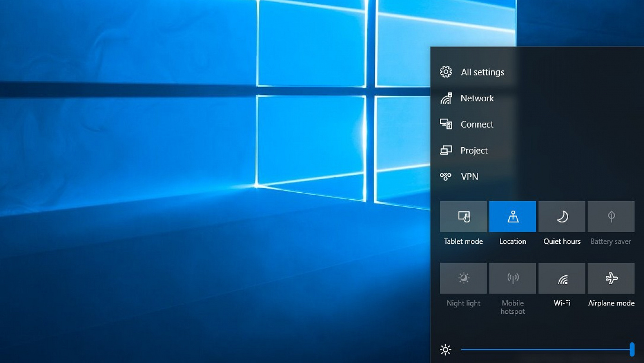
Task: Click the crescent moon Quiet hours icon
Action: click(562, 216)
